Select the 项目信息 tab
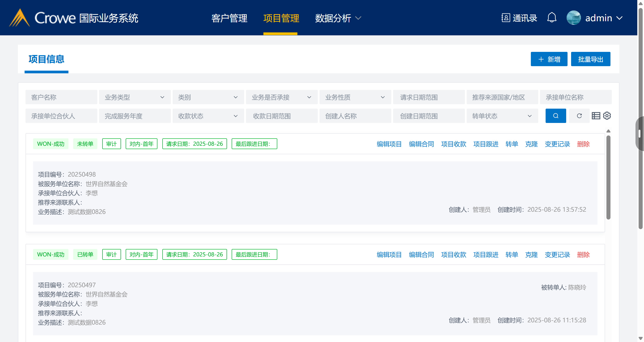This screenshot has width=644, height=342. [46, 59]
